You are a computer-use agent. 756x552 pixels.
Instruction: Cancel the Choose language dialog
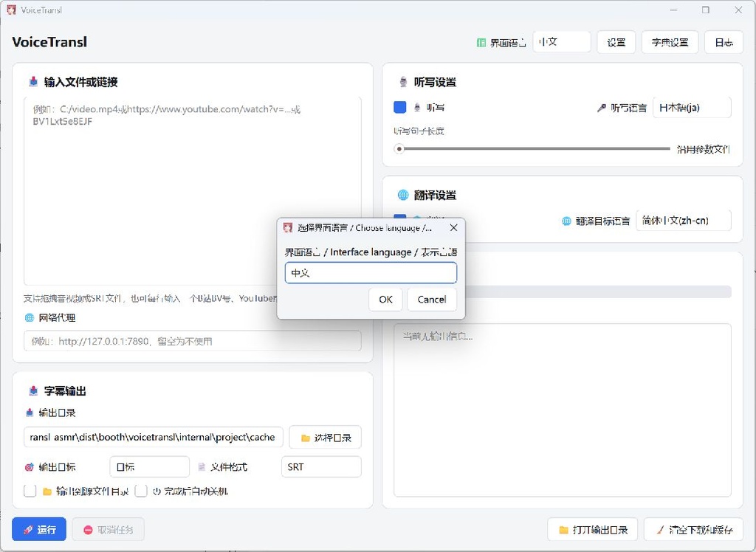[431, 300]
